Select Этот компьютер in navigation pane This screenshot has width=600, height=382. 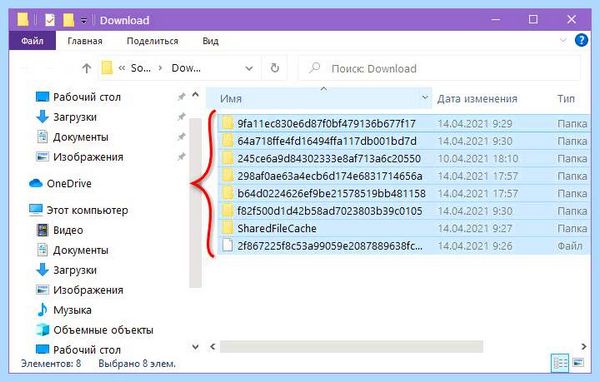(x=87, y=210)
